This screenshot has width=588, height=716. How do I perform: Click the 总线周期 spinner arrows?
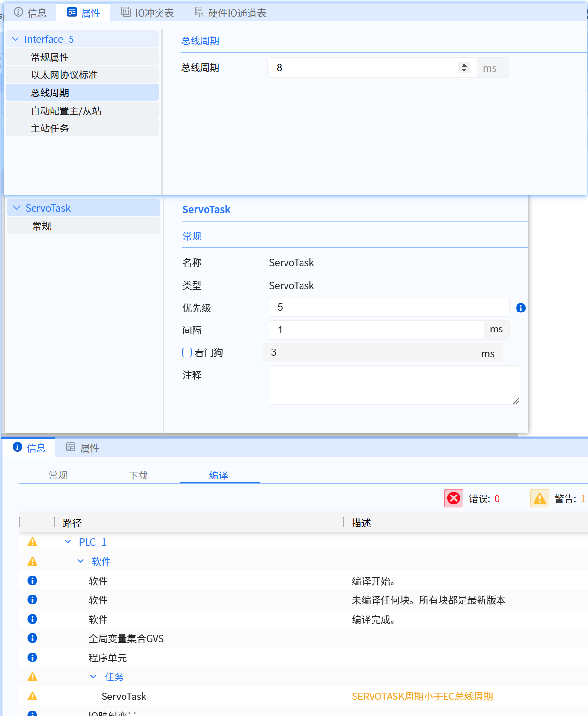(x=464, y=68)
